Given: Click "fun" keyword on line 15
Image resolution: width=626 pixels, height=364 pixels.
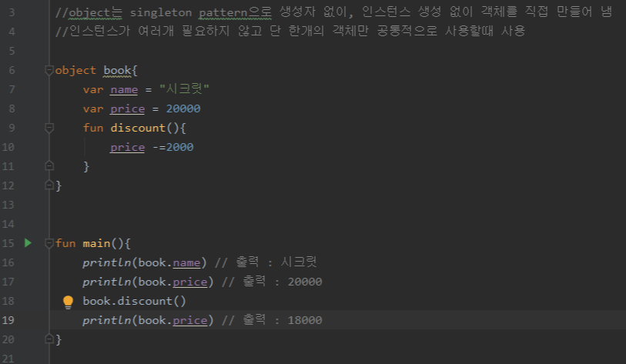Looking at the screenshot, I should tap(65, 243).
